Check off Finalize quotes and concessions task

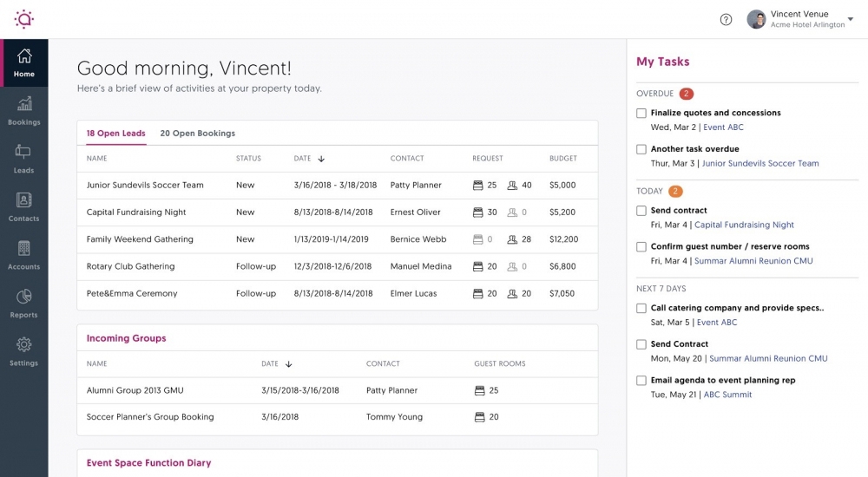click(x=641, y=113)
